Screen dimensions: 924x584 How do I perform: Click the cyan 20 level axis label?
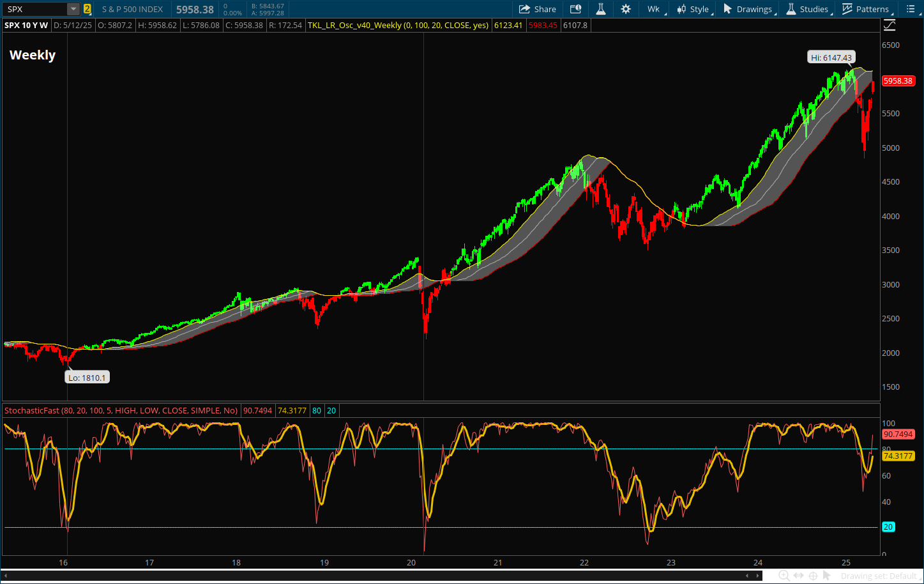click(888, 527)
